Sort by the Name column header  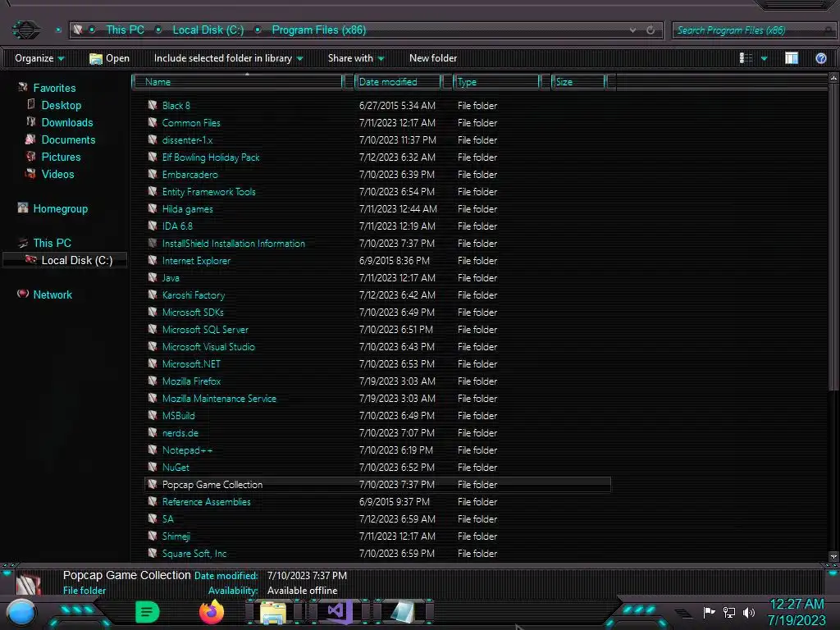238,81
